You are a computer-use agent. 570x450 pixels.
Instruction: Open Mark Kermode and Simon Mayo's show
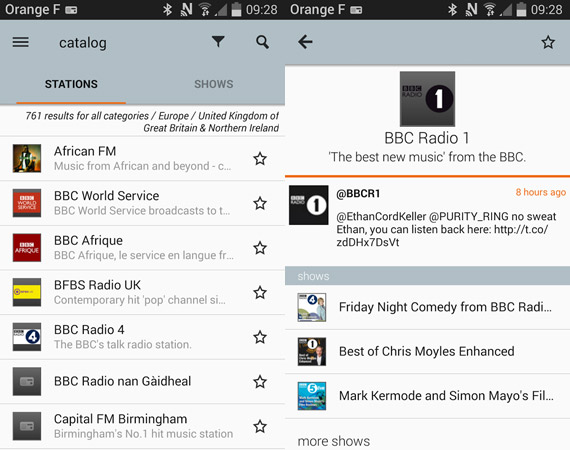[x=428, y=396]
